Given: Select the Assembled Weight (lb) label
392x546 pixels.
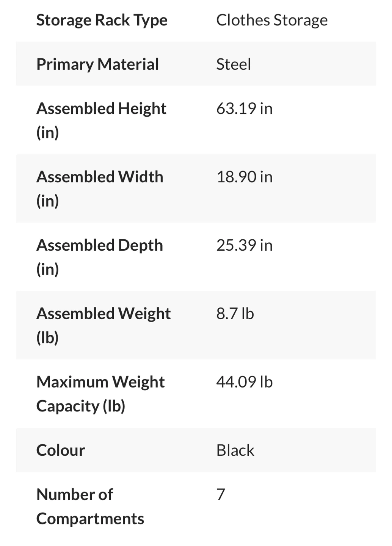Looking at the screenshot, I should (x=103, y=325).
